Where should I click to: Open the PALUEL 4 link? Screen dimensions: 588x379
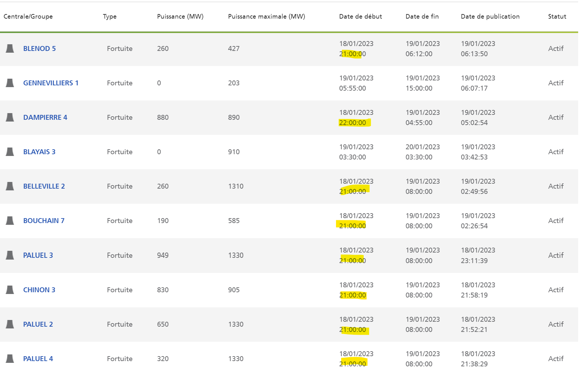tap(38, 359)
